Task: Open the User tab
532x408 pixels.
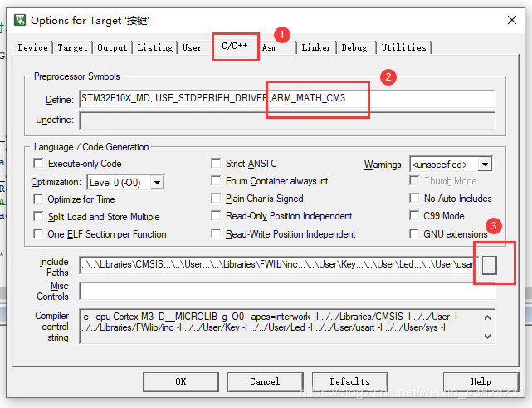Action: coord(192,47)
